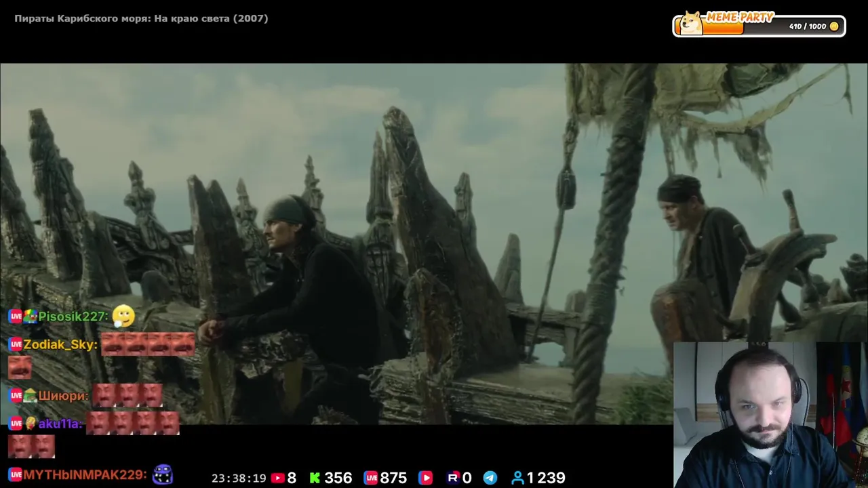868x488 pixels.
Task: Click the streamer webcam feed
Action: click(771, 415)
